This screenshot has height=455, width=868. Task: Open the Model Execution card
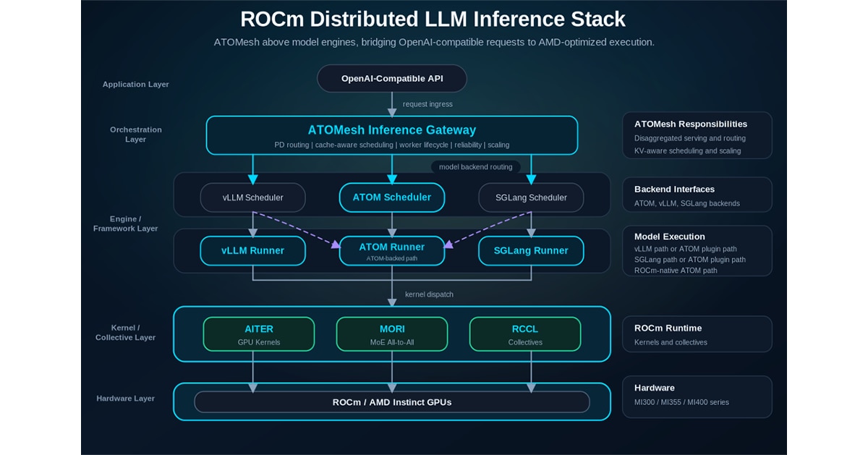(x=697, y=251)
